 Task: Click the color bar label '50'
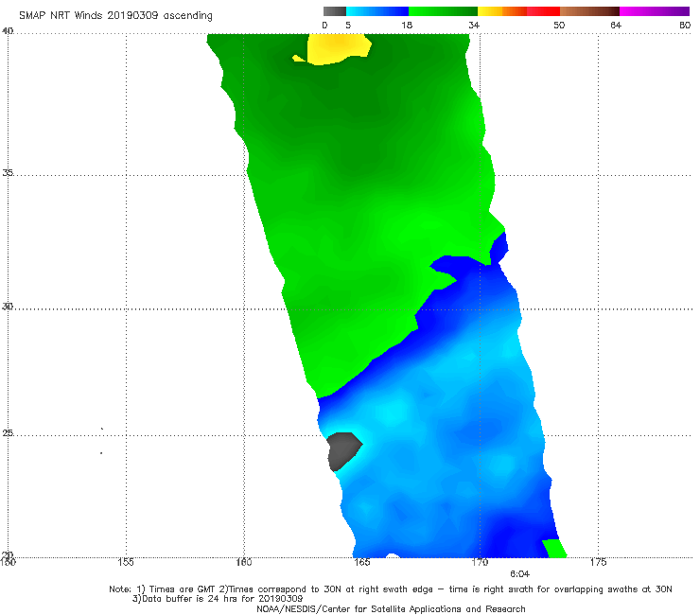pyautogui.click(x=559, y=25)
